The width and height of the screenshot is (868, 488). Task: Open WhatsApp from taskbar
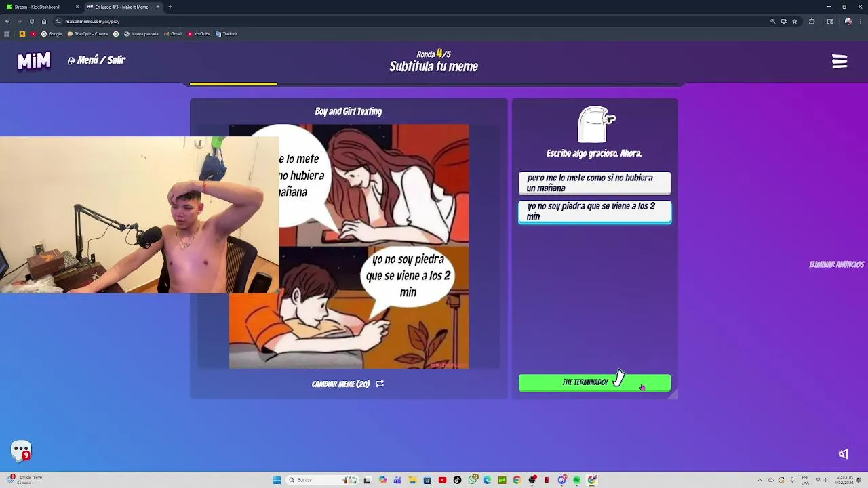pyautogui.click(x=473, y=480)
